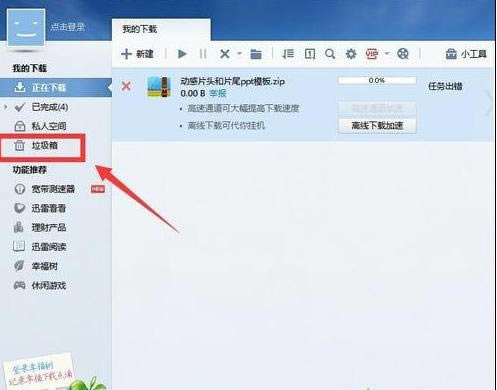Delete the task with the toolbar X icon
The width and height of the screenshot is (497, 390).
pos(225,54)
